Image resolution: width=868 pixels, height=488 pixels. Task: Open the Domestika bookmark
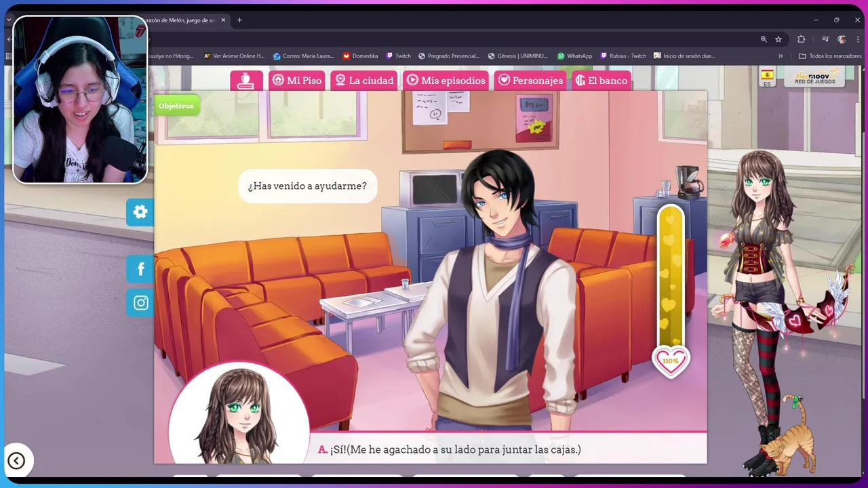pyautogui.click(x=360, y=56)
